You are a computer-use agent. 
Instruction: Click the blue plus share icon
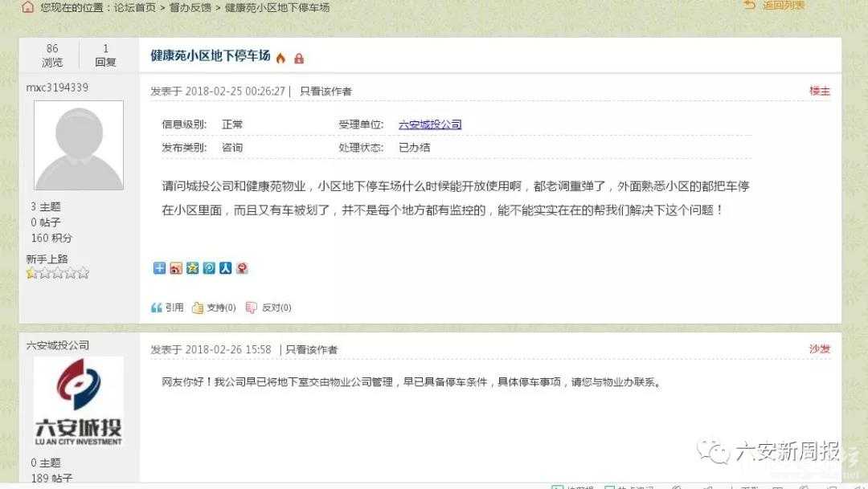[159, 268]
